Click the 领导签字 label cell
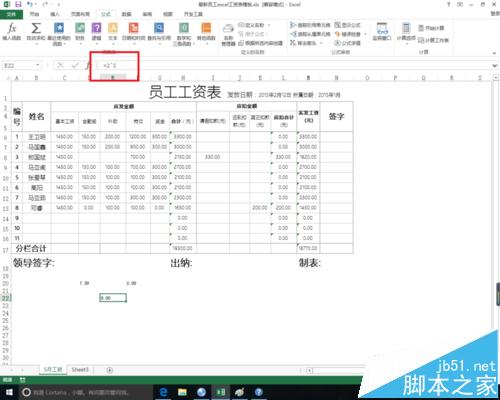The height and width of the screenshot is (400, 500). [x=34, y=263]
